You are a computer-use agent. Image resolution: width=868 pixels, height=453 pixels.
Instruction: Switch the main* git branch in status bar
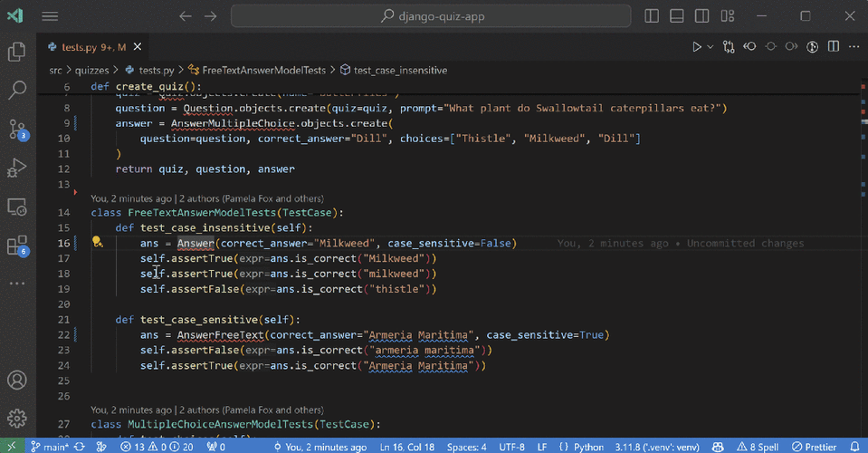(50, 447)
